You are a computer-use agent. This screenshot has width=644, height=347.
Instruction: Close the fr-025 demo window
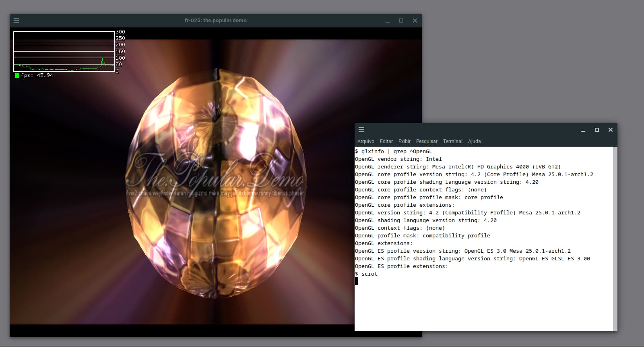[x=415, y=21]
